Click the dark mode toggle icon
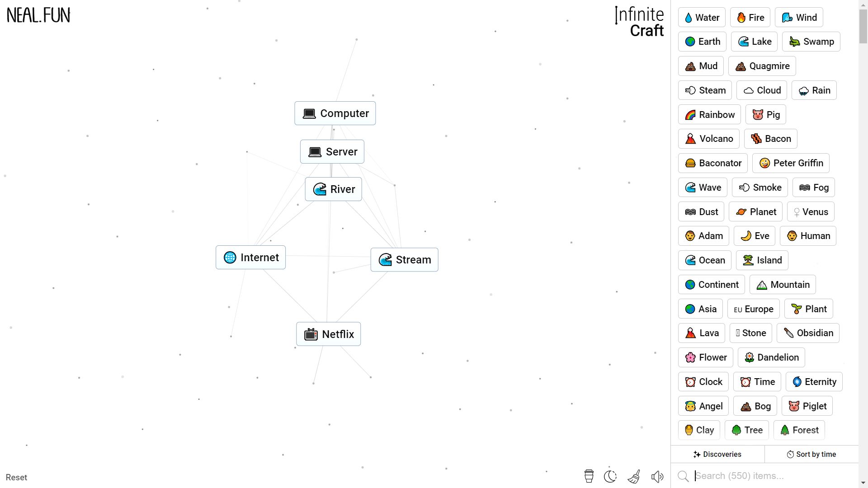The width and height of the screenshot is (868, 488). (x=611, y=476)
